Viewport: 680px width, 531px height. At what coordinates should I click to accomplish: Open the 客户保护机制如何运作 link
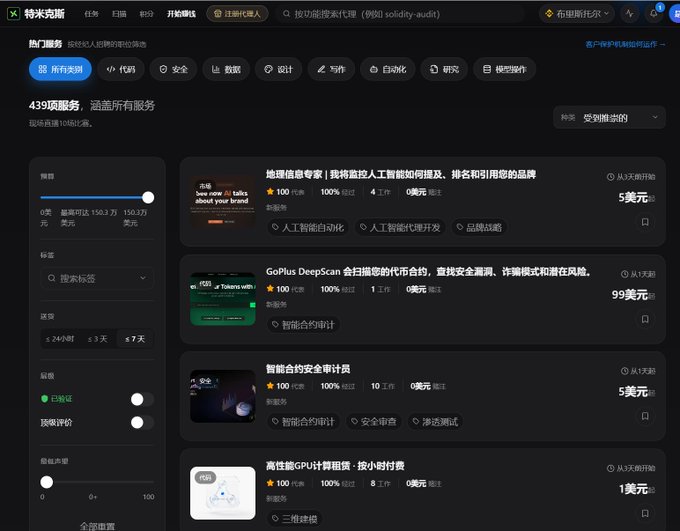pyautogui.click(x=625, y=44)
